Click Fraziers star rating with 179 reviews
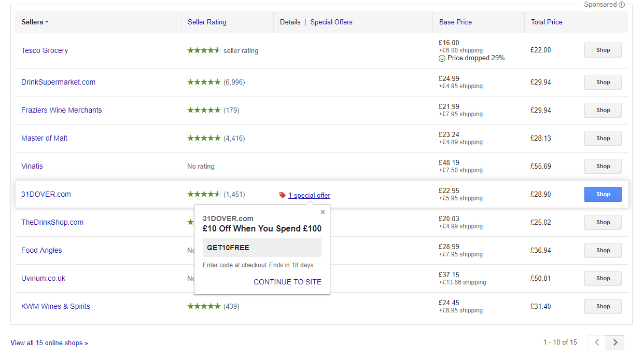 204,110
